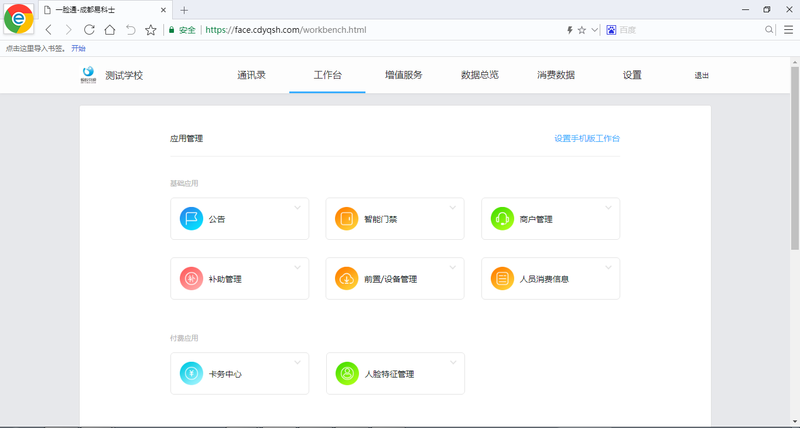Click the 前置/设备管理 device icon
Image resolution: width=800 pixels, height=428 pixels.
pos(346,279)
